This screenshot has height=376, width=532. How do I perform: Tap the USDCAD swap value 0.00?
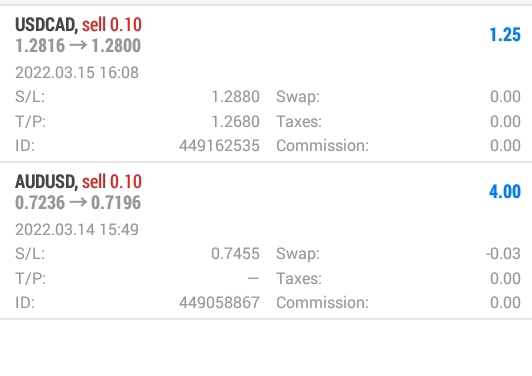pyautogui.click(x=505, y=97)
